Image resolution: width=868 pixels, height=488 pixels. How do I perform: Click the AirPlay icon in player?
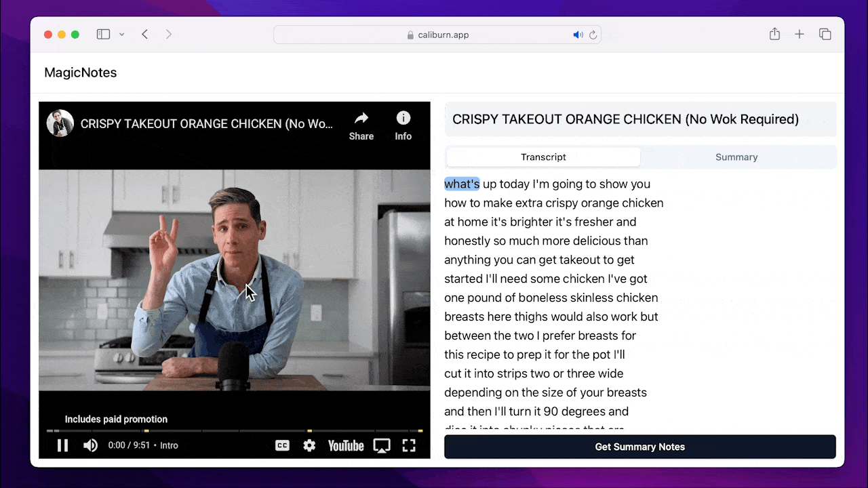pos(382,445)
